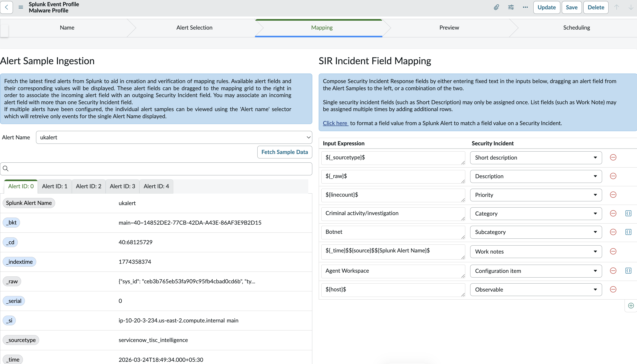Image resolution: width=637 pixels, height=364 pixels.
Task: Go to the Alert Selection step
Action: (x=194, y=28)
